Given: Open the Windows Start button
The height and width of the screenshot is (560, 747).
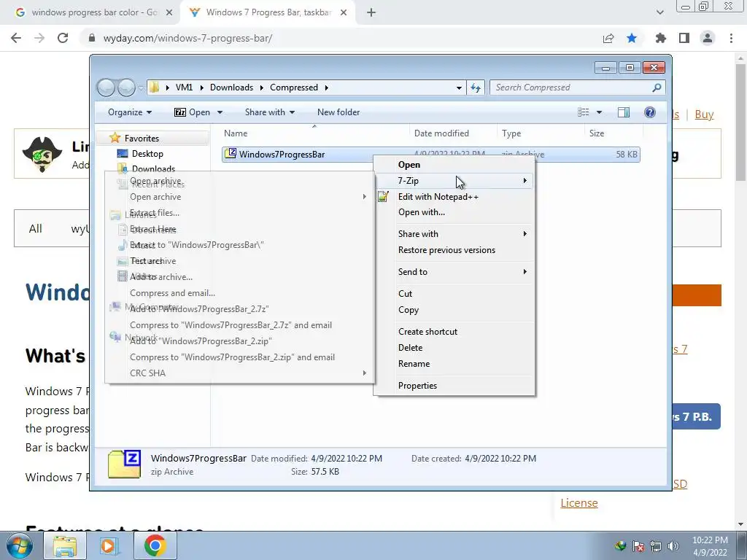Looking at the screenshot, I should 20,545.
